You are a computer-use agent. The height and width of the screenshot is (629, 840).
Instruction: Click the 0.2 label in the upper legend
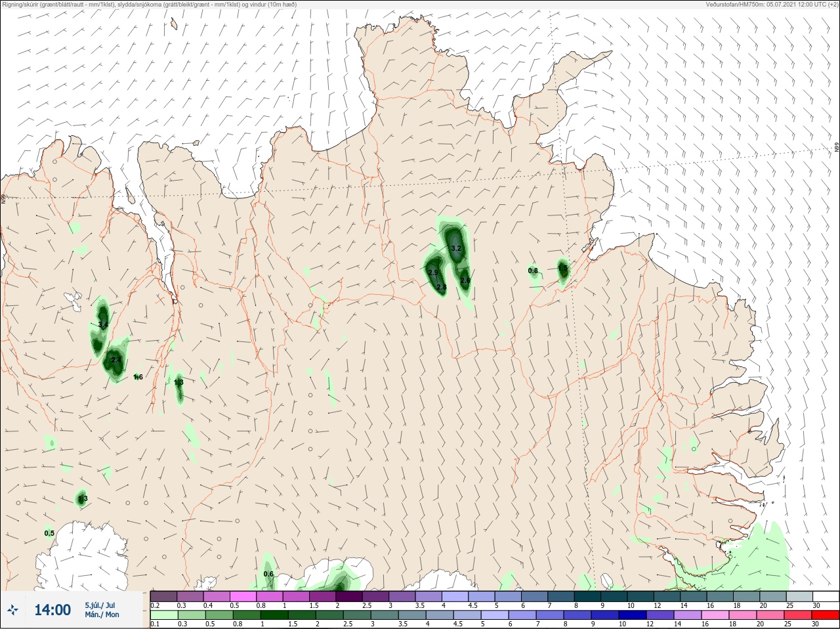click(155, 605)
